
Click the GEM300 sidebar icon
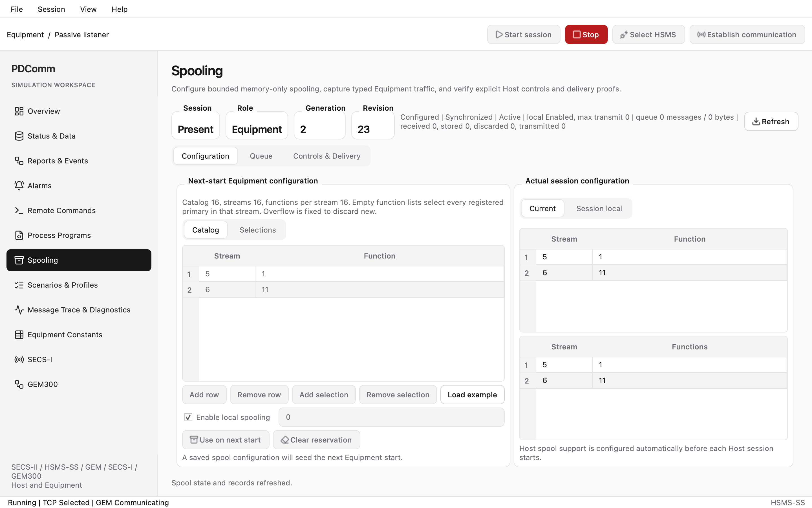coord(19,384)
